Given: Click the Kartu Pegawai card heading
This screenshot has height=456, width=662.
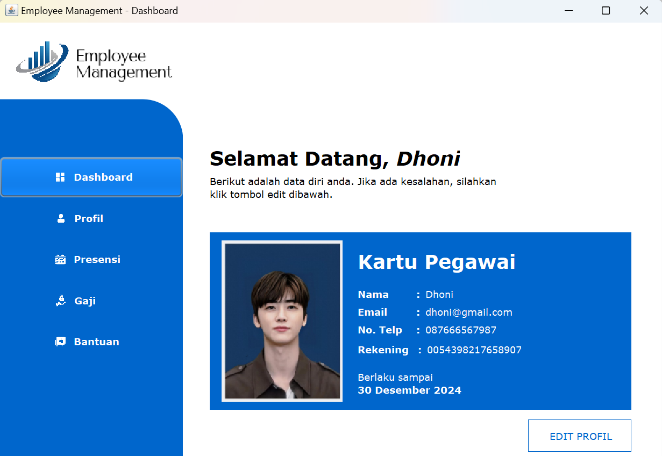Looking at the screenshot, I should [436, 262].
